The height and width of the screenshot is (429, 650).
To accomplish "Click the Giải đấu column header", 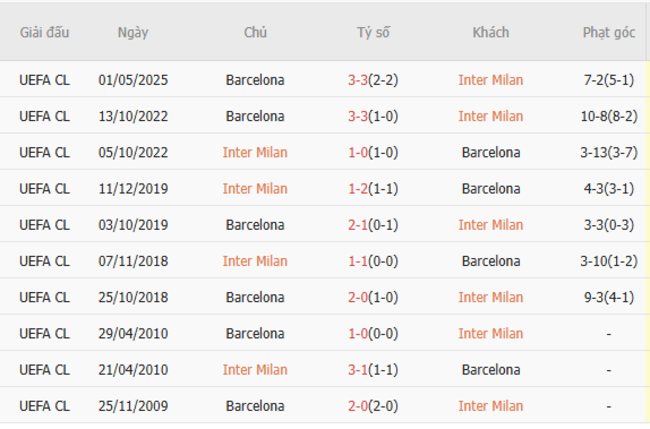I will [44, 32].
